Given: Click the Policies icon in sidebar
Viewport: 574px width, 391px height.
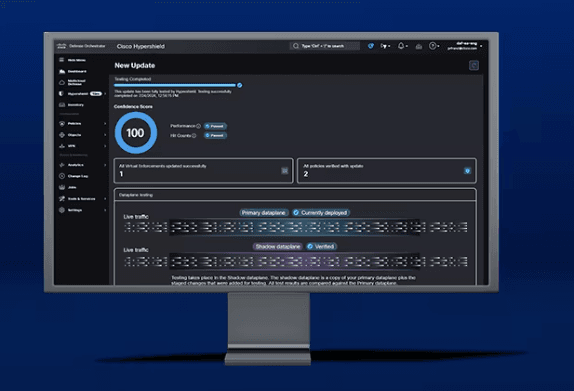Looking at the screenshot, I should [62, 124].
